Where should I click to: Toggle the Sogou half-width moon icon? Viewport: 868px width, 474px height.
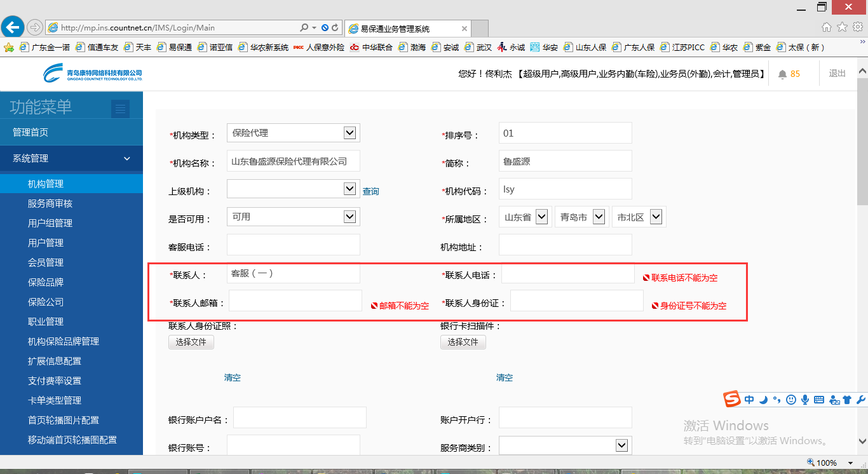(x=764, y=400)
